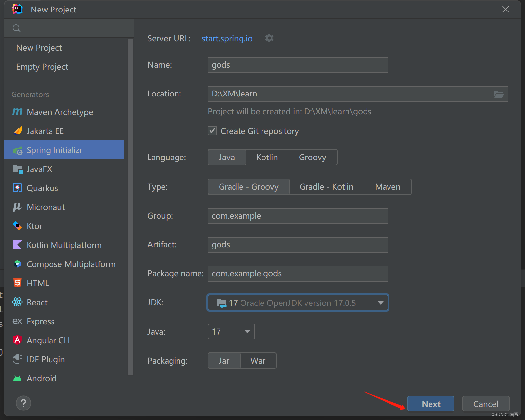Click the Kotlin Multiplatform K icon
525x420 pixels.
point(17,245)
